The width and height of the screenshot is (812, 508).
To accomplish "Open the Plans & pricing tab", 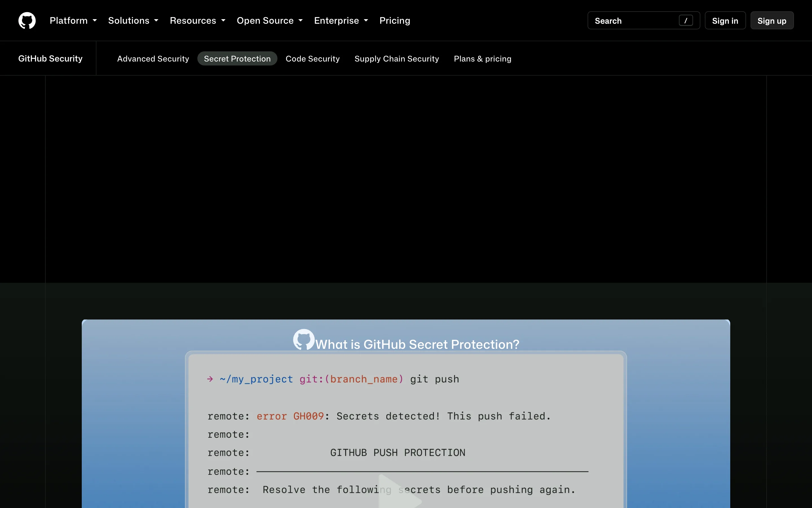I will tap(482, 58).
